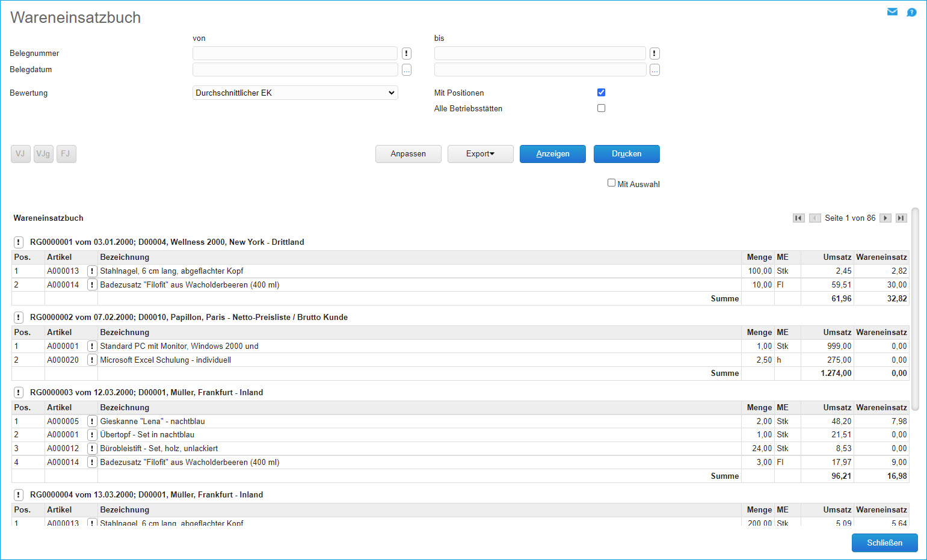The width and height of the screenshot is (927, 560).
Task: Enable Mit Auswahl checkbox
Action: (x=611, y=183)
